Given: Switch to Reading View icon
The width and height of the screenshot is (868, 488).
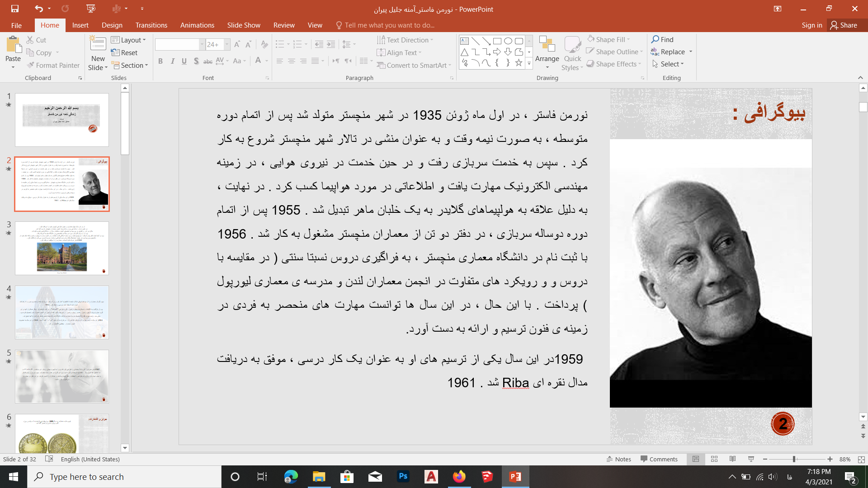Looking at the screenshot, I should coord(732,459).
